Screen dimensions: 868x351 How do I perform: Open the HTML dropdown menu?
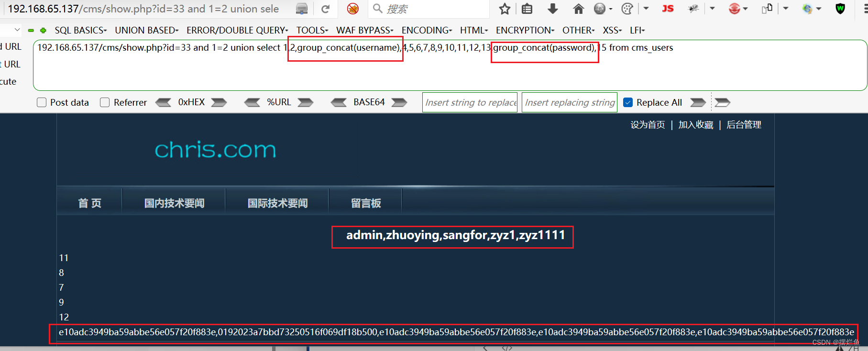474,30
